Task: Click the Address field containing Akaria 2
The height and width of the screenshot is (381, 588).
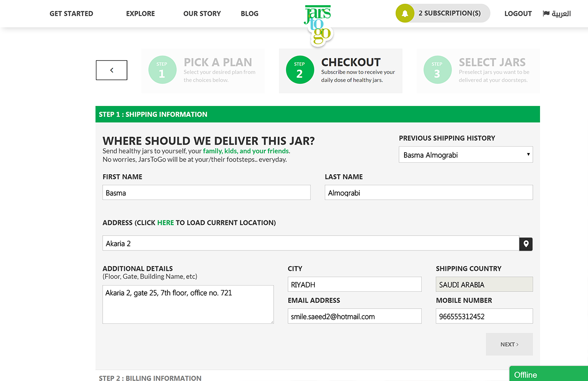Action: [311, 243]
